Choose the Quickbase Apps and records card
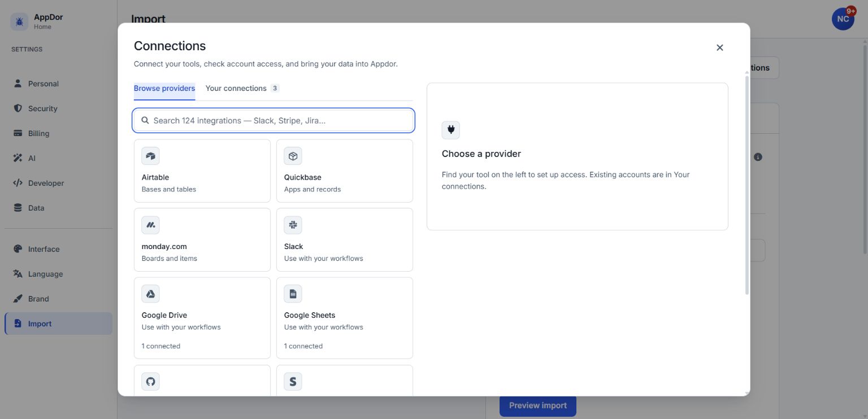Image resolution: width=868 pixels, height=419 pixels. (x=345, y=171)
